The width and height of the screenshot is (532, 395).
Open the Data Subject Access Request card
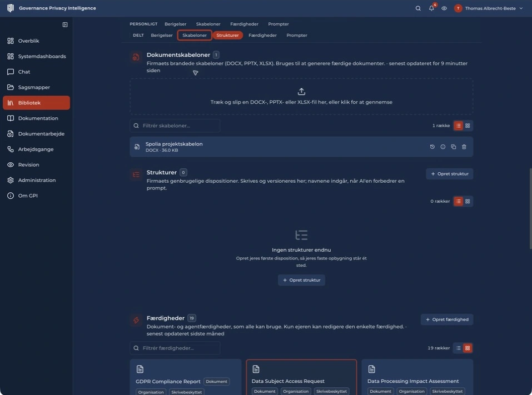coord(301,377)
